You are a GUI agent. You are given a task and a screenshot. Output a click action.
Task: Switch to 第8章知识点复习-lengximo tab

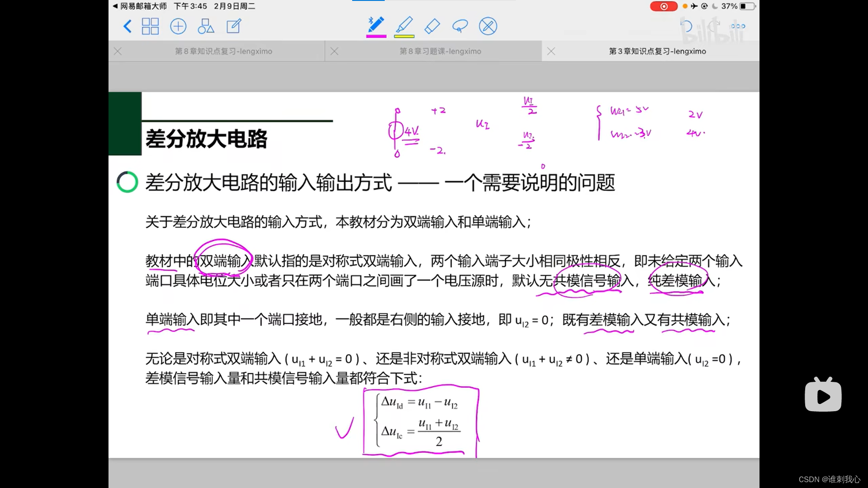(x=223, y=52)
